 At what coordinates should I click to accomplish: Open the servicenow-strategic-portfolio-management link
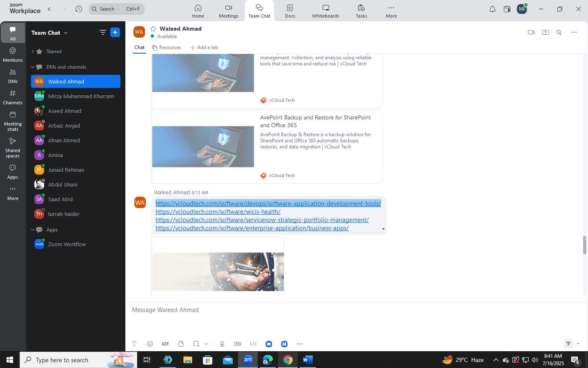point(262,220)
